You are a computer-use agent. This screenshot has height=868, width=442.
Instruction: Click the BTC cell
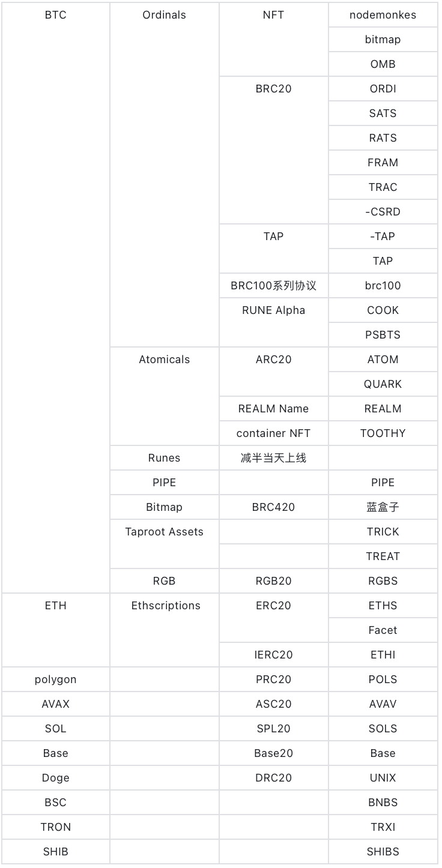(x=56, y=15)
